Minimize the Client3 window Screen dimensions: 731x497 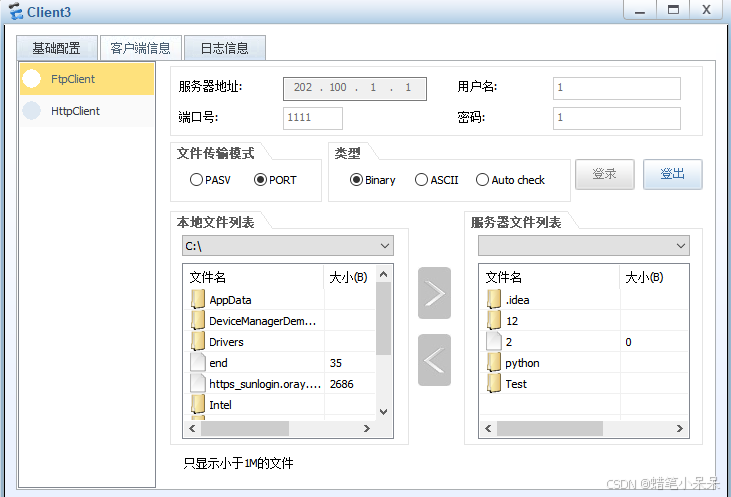pyautogui.click(x=640, y=10)
